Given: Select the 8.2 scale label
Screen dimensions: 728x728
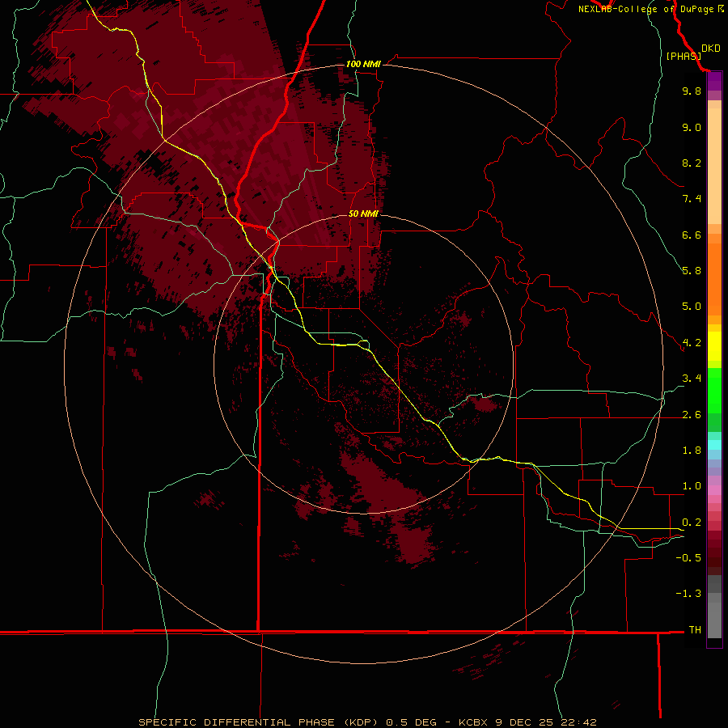Looking at the screenshot, I should tap(692, 163).
